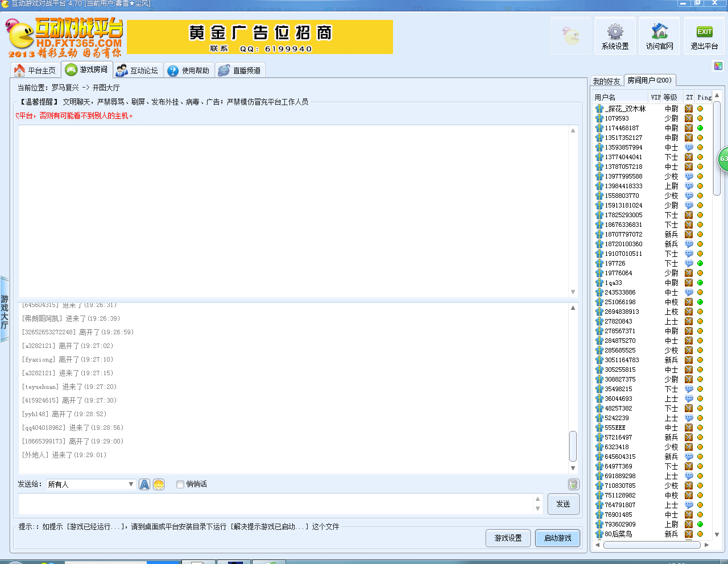Click the shirt icon next to _探花_双木林
Image resolution: width=728 pixels, height=564 pixels.
(x=598, y=109)
